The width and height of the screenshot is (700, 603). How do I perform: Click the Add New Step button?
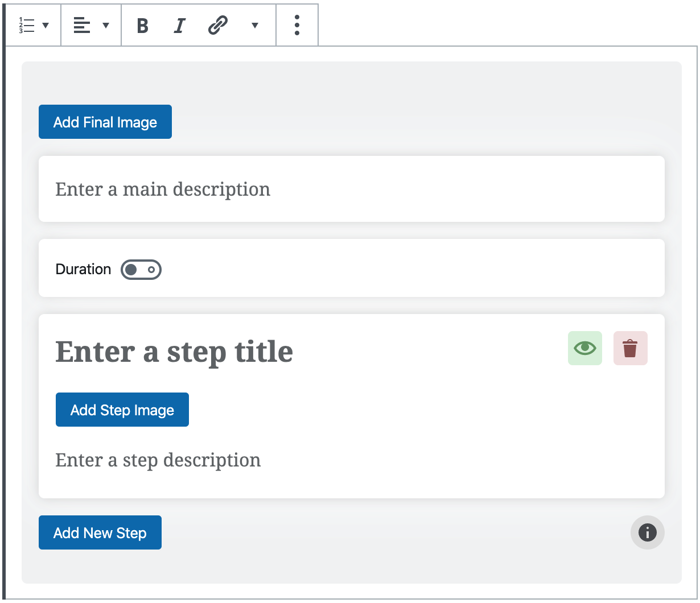pyautogui.click(x=100, y=532)
